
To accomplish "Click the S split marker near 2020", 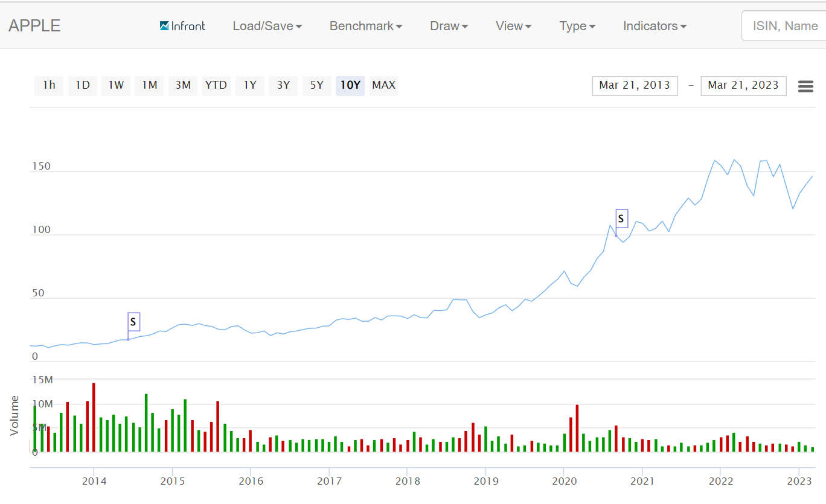I will [x=621, y=219].
